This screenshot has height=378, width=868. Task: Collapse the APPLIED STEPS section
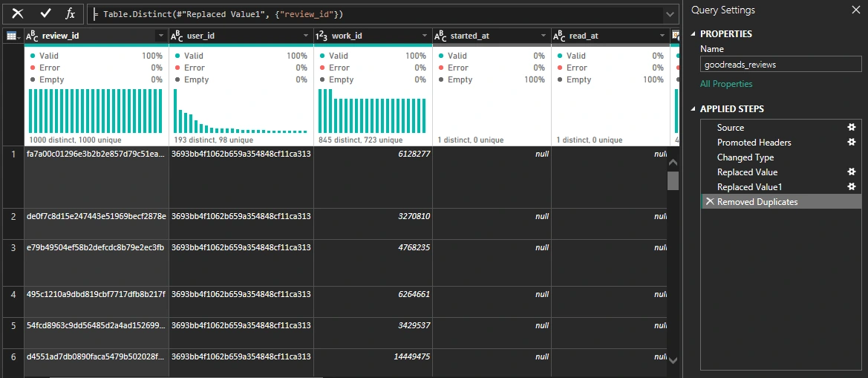click(694, 109)
